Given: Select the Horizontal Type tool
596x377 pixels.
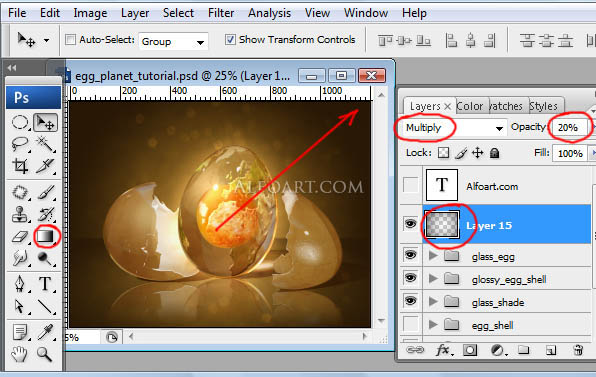Looking at the screenshot, I should [46, 284].
